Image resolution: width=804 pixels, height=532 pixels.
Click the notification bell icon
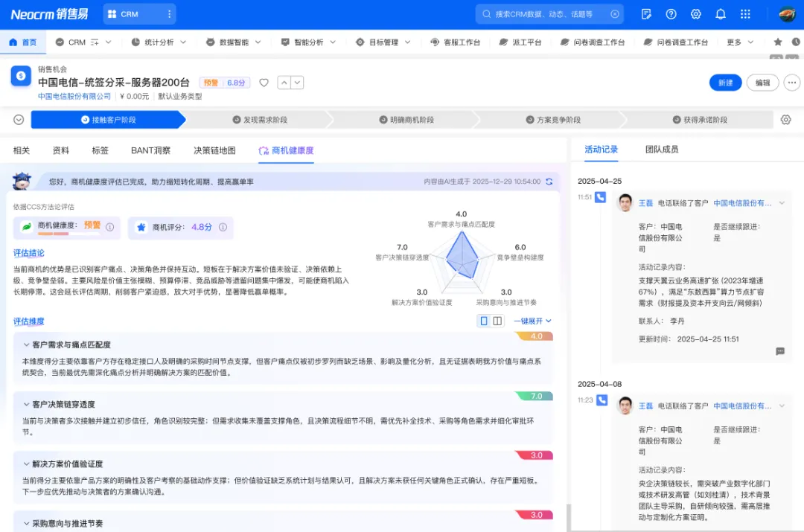click(720, 14)
